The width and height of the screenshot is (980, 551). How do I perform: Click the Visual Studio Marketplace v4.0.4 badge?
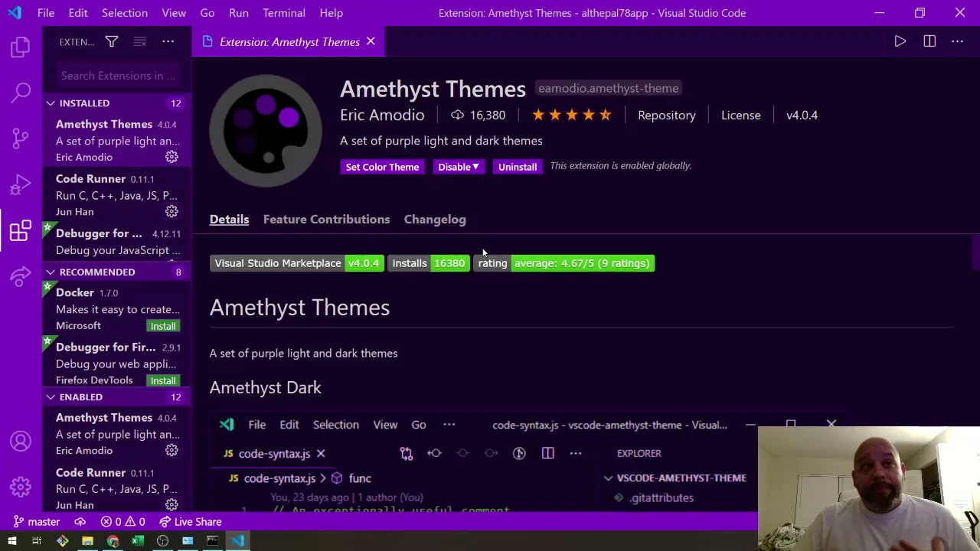tap(297, 263)
